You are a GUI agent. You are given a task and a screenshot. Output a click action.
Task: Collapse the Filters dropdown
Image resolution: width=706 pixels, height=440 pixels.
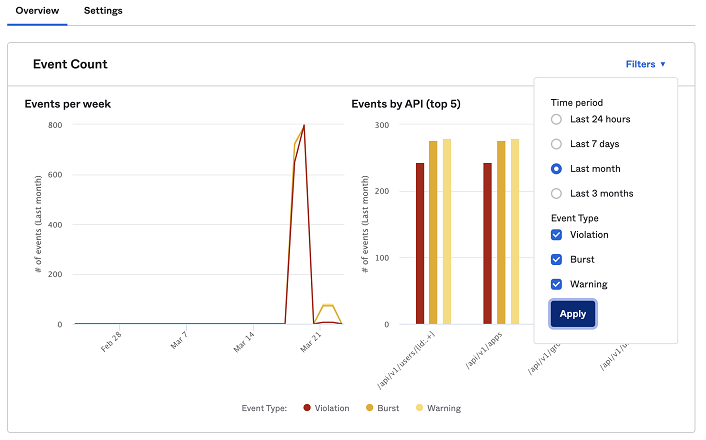pos(645,64)
